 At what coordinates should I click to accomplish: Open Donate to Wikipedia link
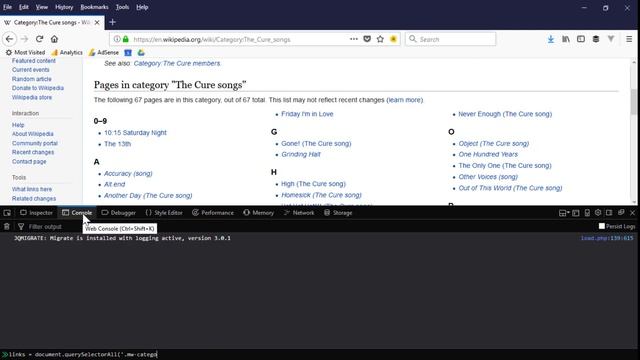coord(38,88)
